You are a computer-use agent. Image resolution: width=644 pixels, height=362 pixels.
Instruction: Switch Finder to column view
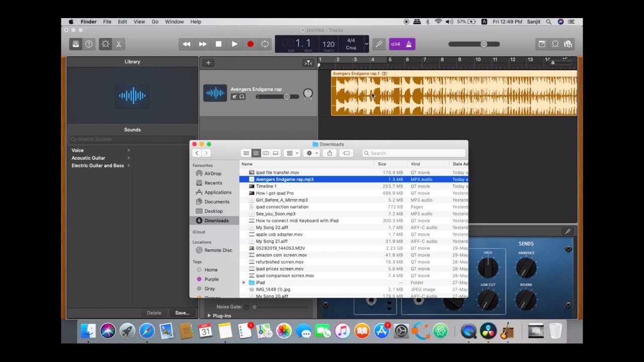tap(266, 153)
